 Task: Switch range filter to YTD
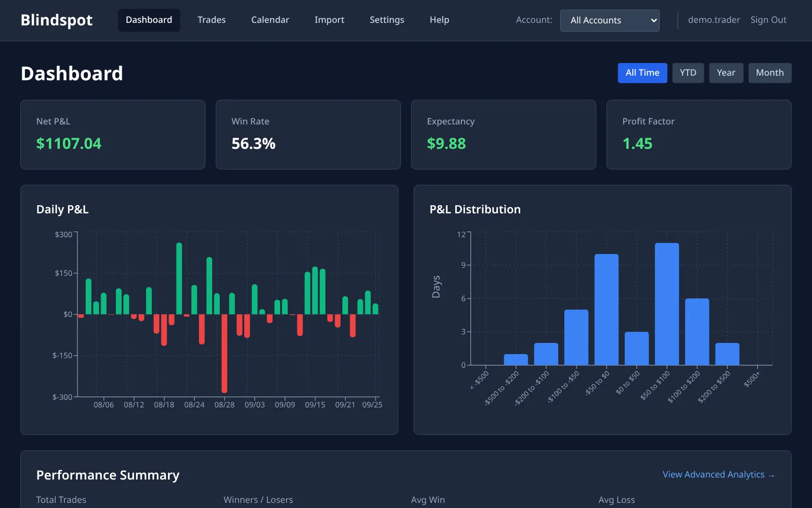coord(688,73)
